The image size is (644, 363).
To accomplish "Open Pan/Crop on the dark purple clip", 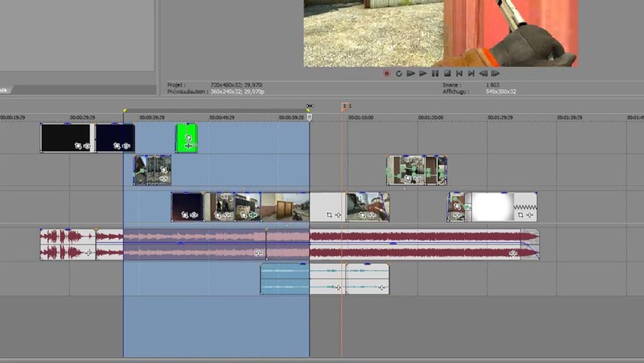I will tap(185, 215).
